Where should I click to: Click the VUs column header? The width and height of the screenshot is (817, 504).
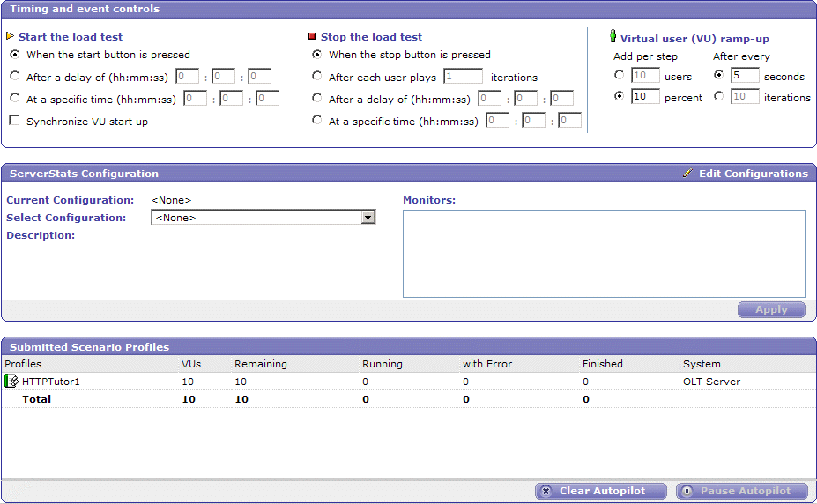click(x=191, y=364)
